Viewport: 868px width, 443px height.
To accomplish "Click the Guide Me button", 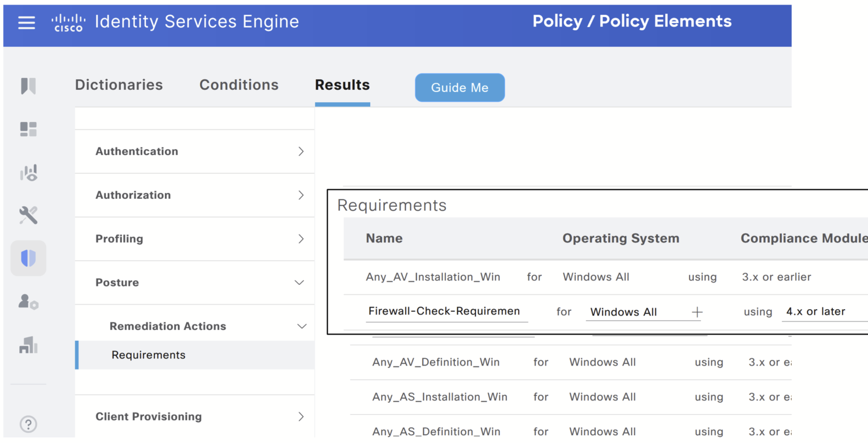I will tap(459, 88).
